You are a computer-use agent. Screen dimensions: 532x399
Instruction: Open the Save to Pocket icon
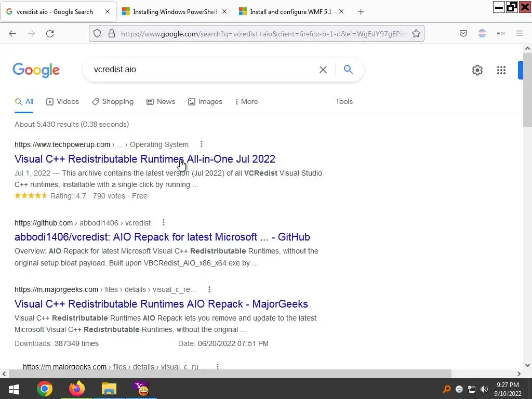[463, 33]
